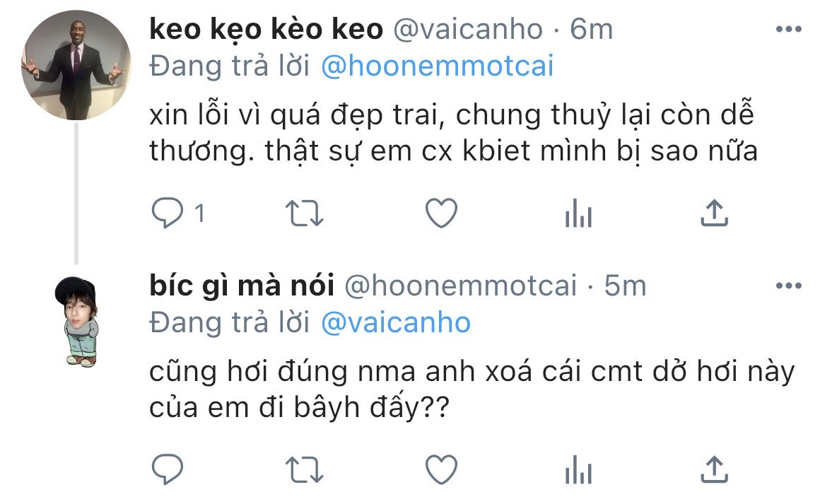Image resolution: width=832 pixels, height=504 pixels.
Task: Open bíc gì mà nói's avatar
Action: click(x=77, y=322)
